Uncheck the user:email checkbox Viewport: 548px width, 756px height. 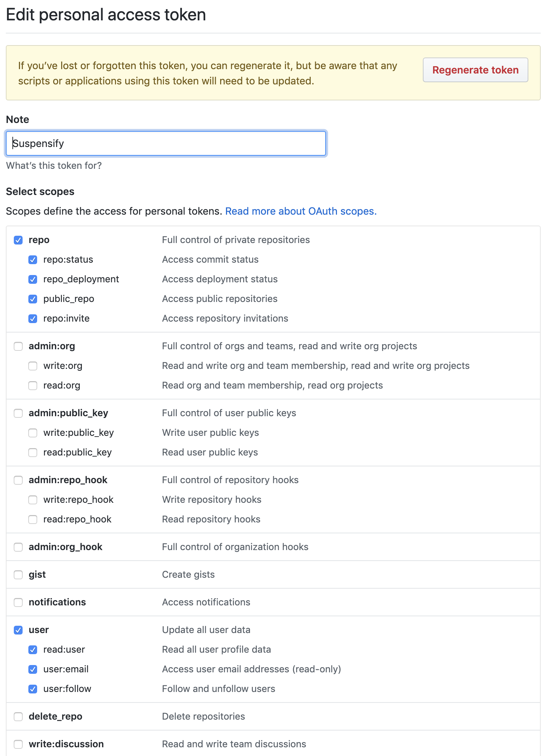pyautogui.click(x=33, y=669)
